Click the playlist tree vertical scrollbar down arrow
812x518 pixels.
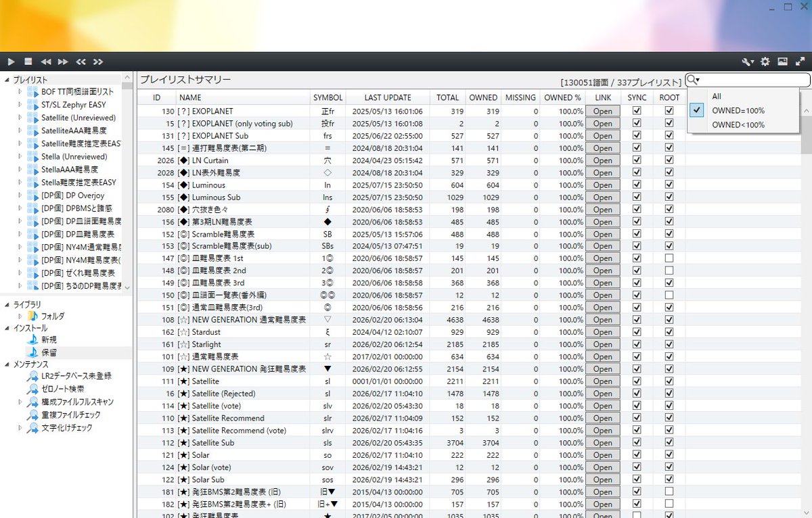coord(127,287)
